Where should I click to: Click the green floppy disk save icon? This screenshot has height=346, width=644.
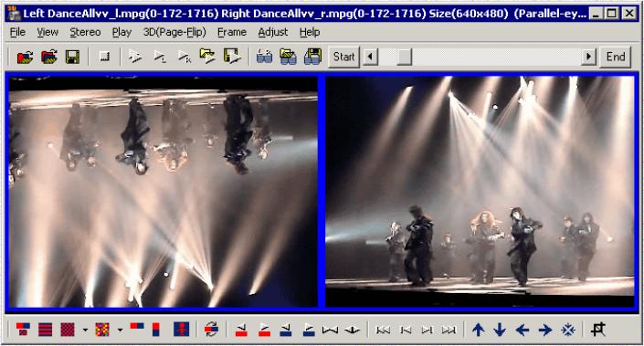click(x=73, y=57)
